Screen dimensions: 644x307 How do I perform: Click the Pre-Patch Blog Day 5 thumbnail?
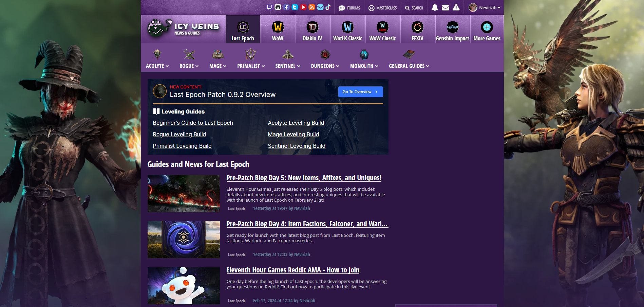[184, 193]
